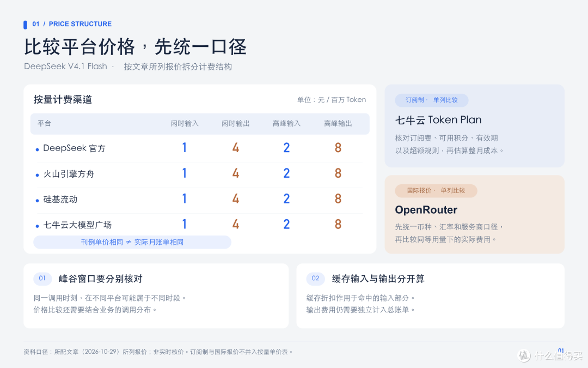Click the subtitle text '按文章所列报价拆分计费结构'
This screenshot has width=588, height=368.
tap(177, 67)
